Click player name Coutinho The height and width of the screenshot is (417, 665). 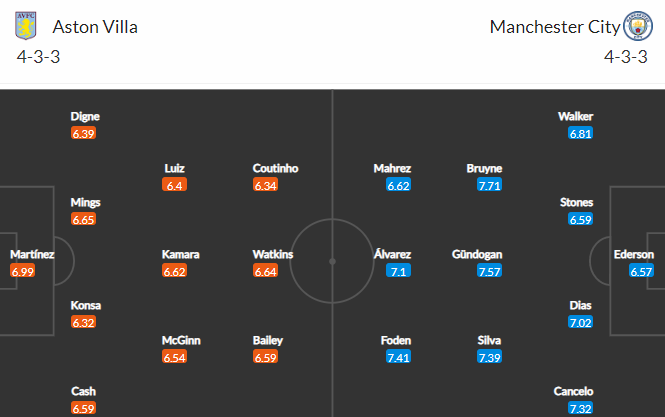tap(275, 168)
